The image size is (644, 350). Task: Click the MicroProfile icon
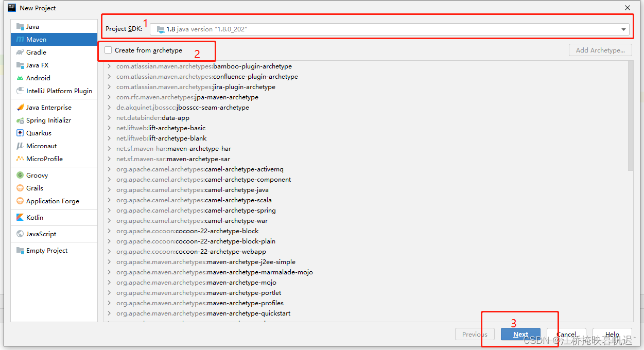(20, 159)
